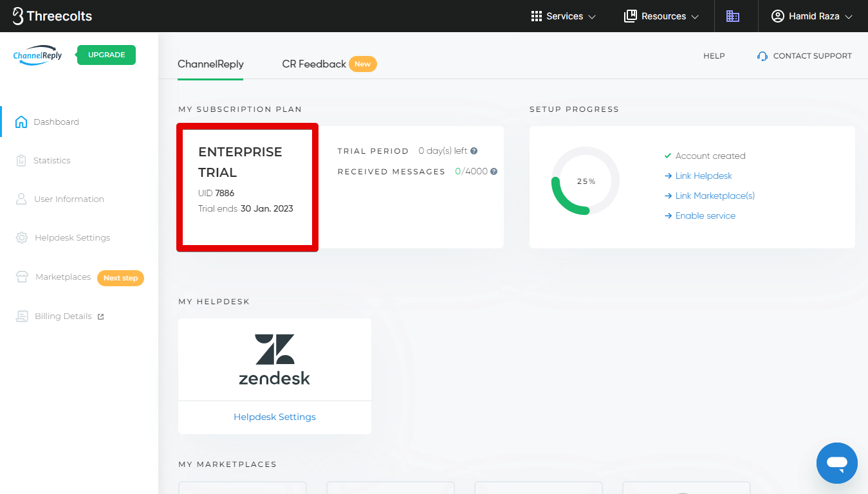
Task: Click the Threecolts logo
Action: coord(52,16)
